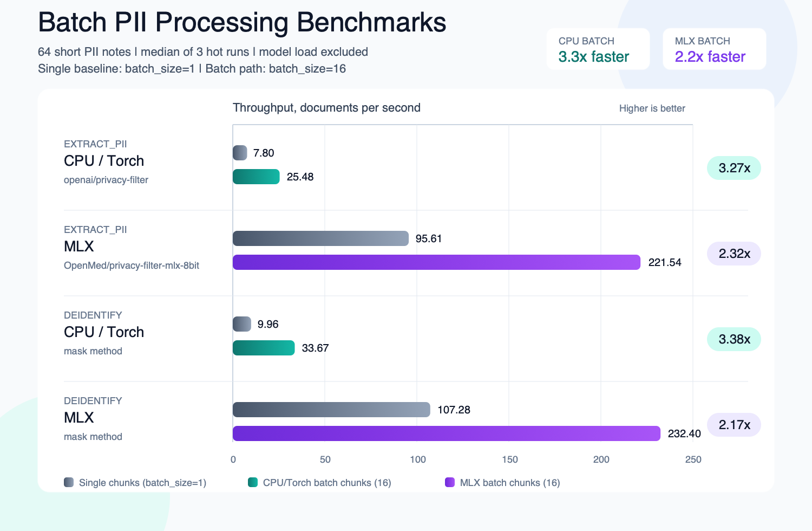Click the 3.27x speedup badge

click(734, 168)
